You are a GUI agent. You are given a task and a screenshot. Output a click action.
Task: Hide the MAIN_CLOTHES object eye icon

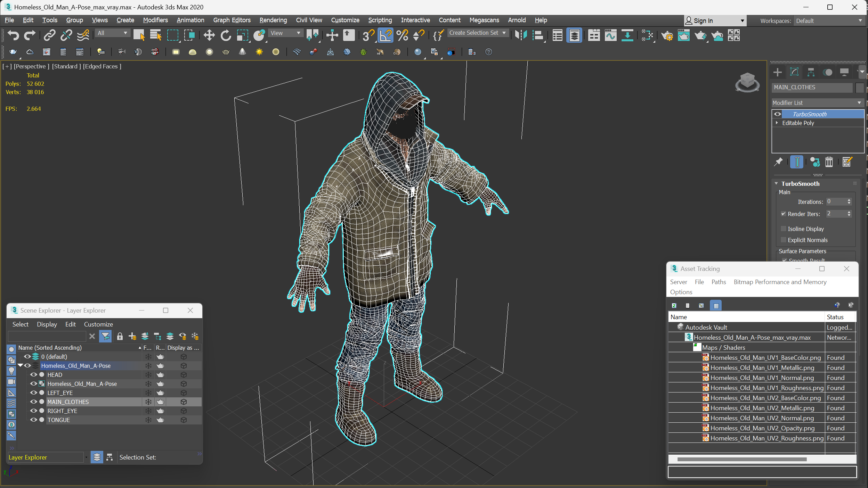[33, 402]
